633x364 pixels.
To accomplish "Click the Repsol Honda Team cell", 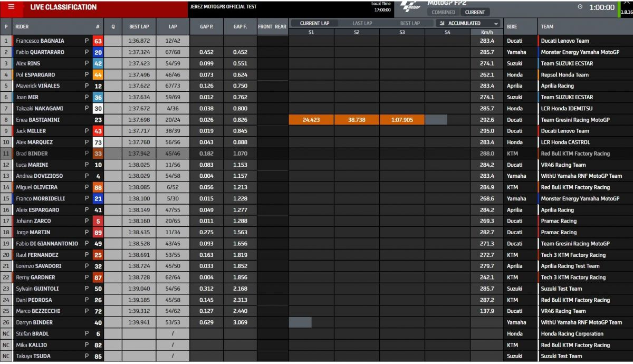I will coord(565,75).
